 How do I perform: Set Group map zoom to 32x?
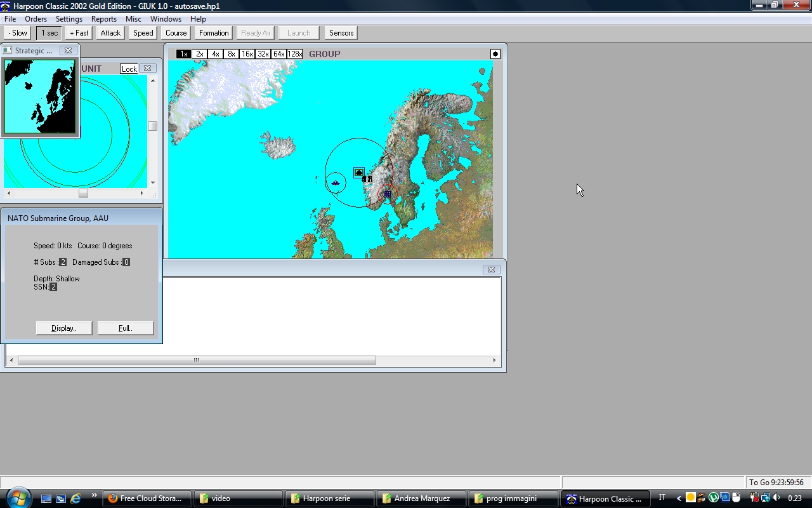[263, 54]
